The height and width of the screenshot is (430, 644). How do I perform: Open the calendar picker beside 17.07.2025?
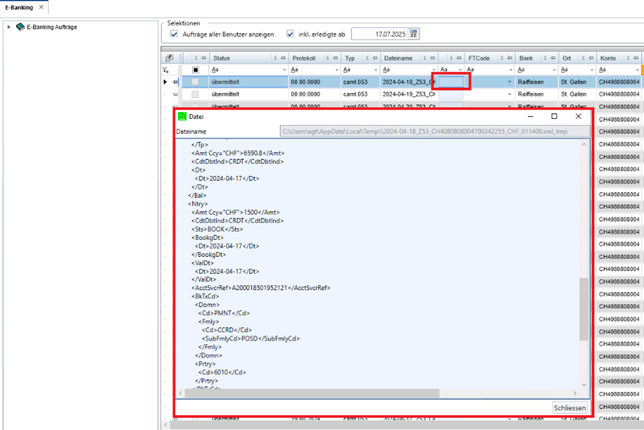(x=414, y=34)
